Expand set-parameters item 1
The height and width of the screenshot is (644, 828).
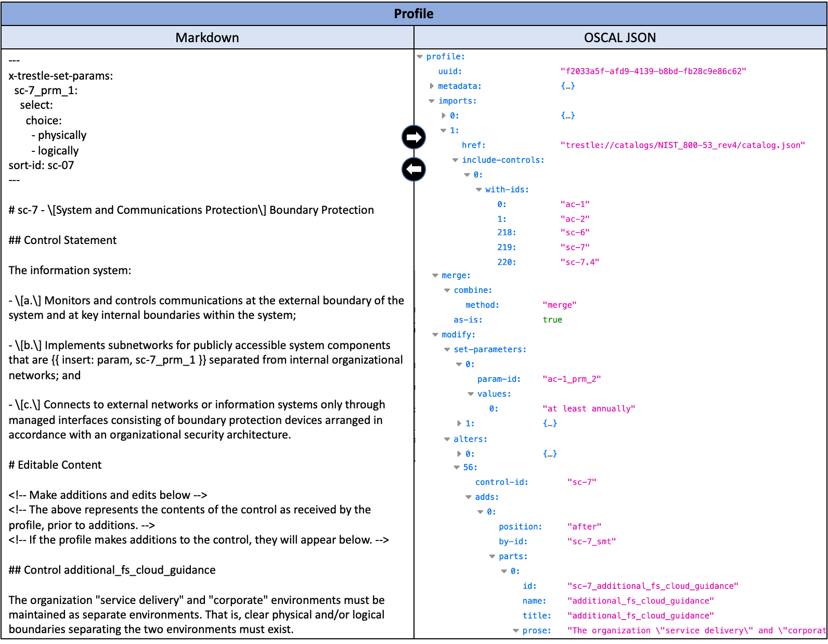click(459, 423)
